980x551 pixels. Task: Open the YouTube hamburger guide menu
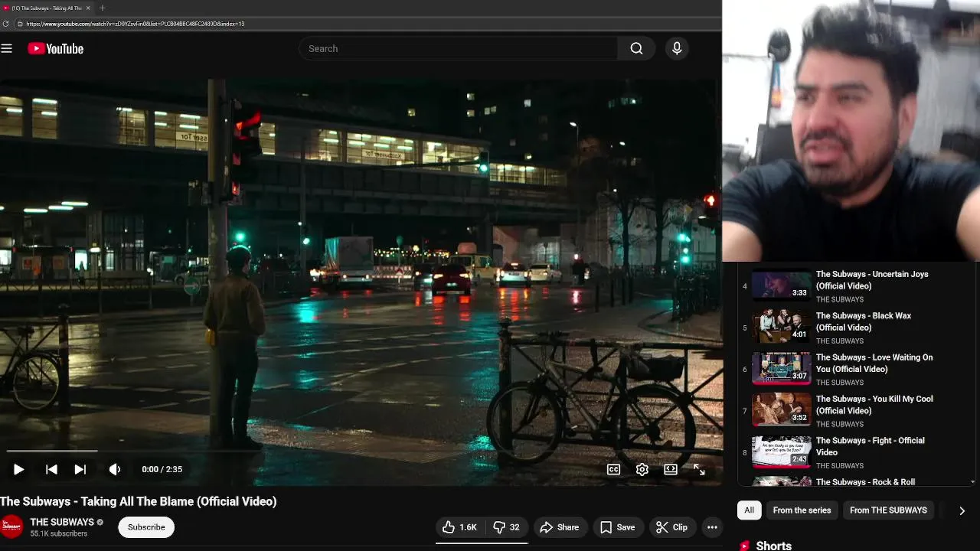pyautogui.click(x=7, y=48)
